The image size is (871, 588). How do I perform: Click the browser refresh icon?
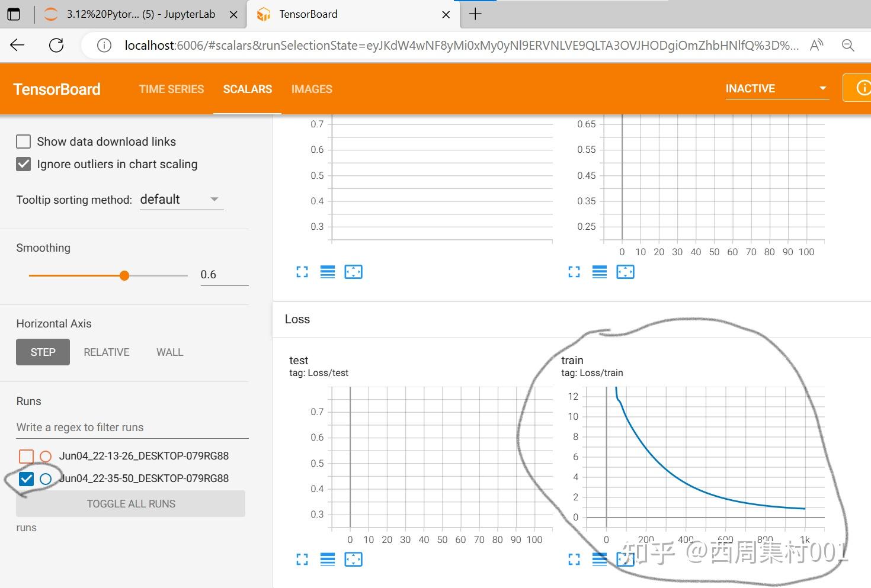click(x=56, y=45)
